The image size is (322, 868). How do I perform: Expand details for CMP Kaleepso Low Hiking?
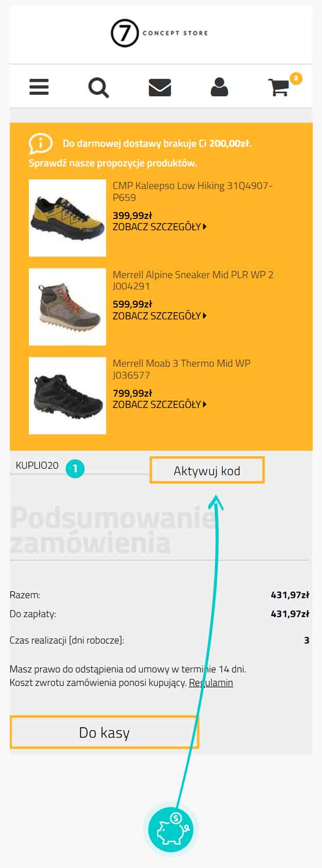(160, 227)
